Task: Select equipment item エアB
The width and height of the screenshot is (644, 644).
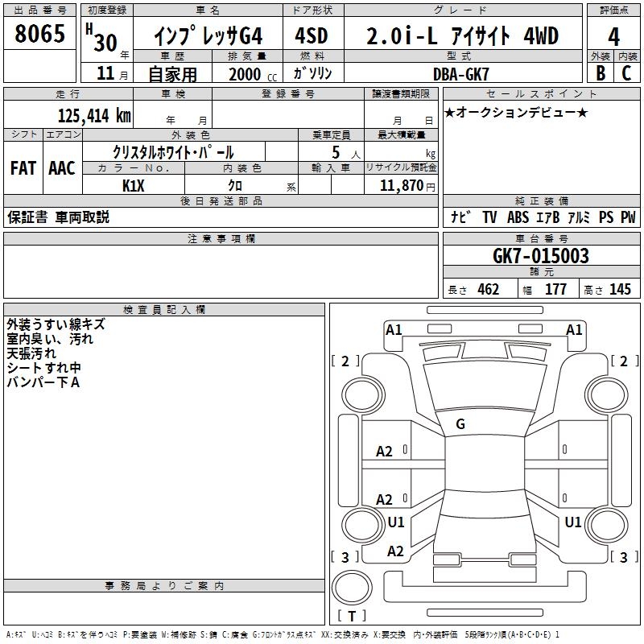Action: (548, 217)
